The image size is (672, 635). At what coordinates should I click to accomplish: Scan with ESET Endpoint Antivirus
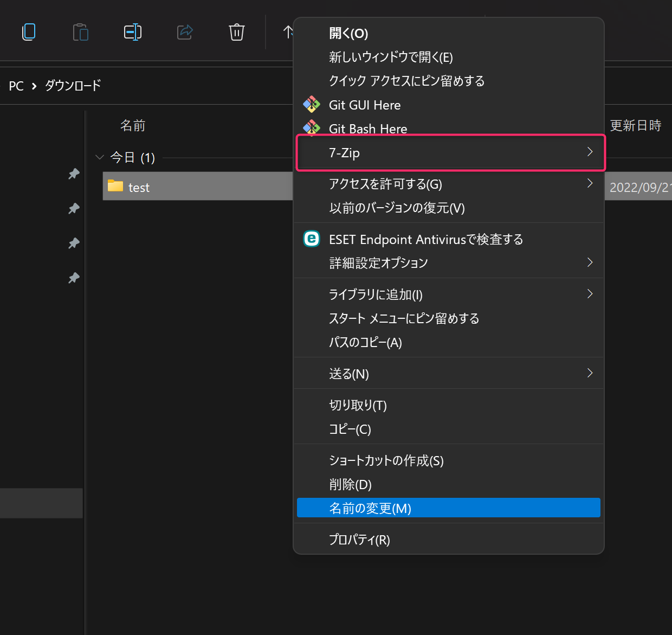coord(426,239)
